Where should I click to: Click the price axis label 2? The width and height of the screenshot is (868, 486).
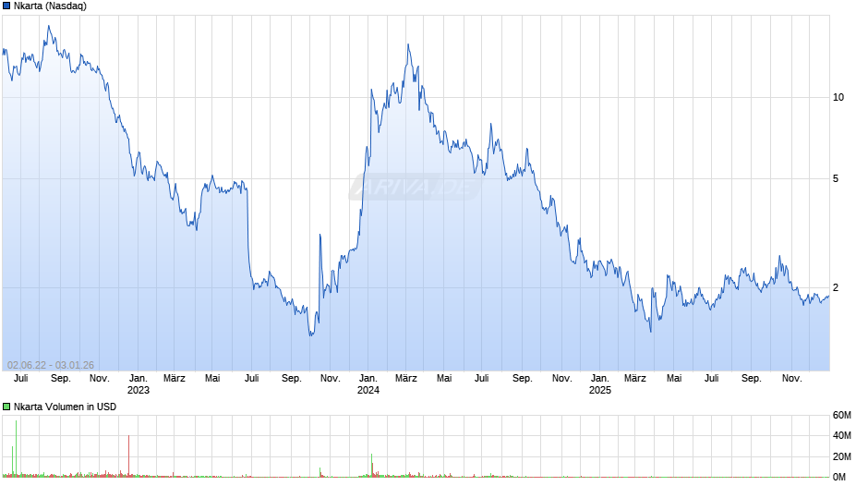[836, 287]
